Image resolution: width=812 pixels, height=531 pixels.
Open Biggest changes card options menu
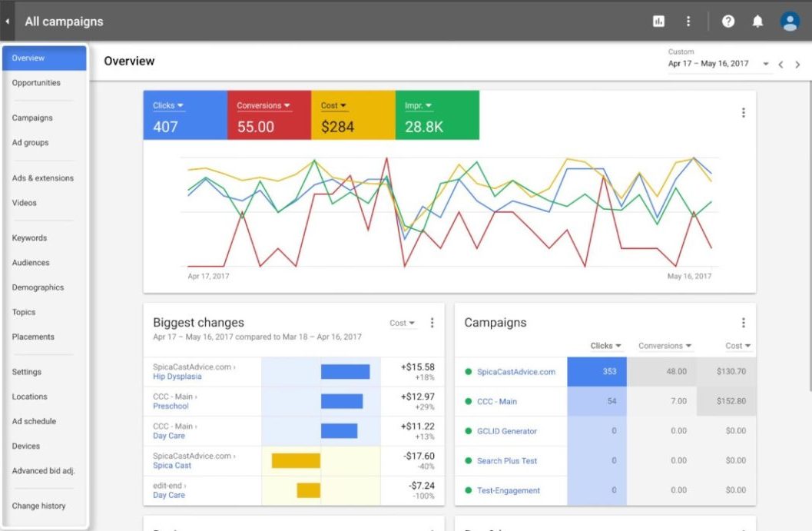coord(432,323)
